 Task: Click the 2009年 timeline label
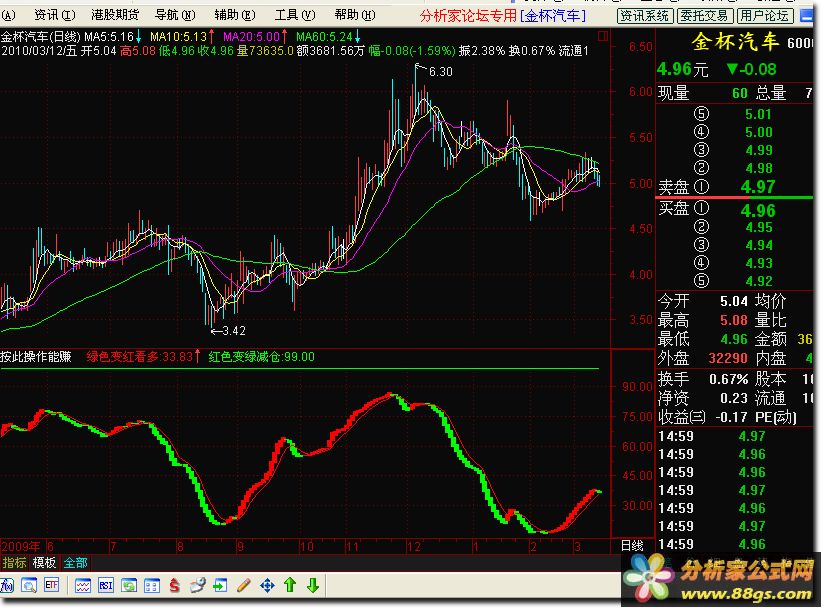pos(21,547)
